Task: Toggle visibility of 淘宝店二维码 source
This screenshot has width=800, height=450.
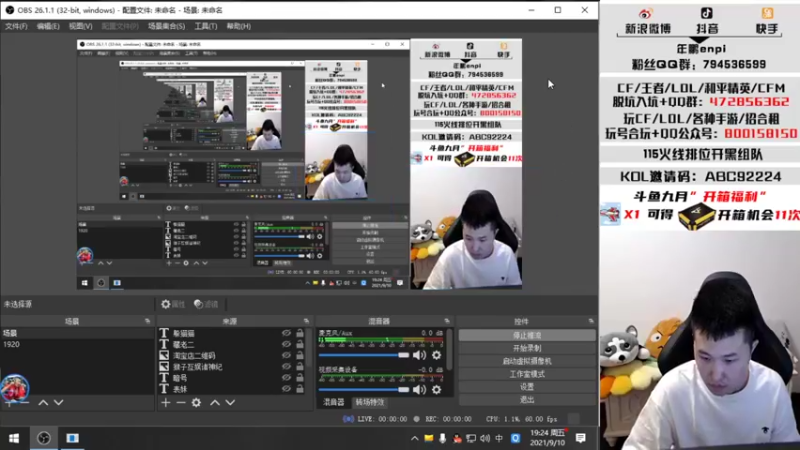Action: (286, 356)
